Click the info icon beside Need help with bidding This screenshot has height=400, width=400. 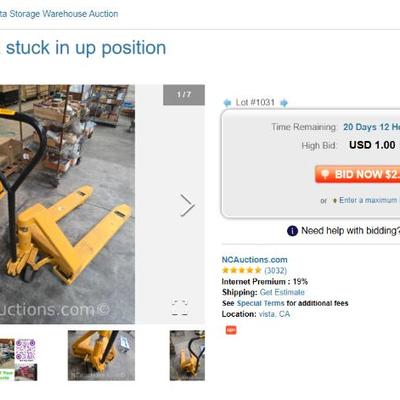[292, 231]
